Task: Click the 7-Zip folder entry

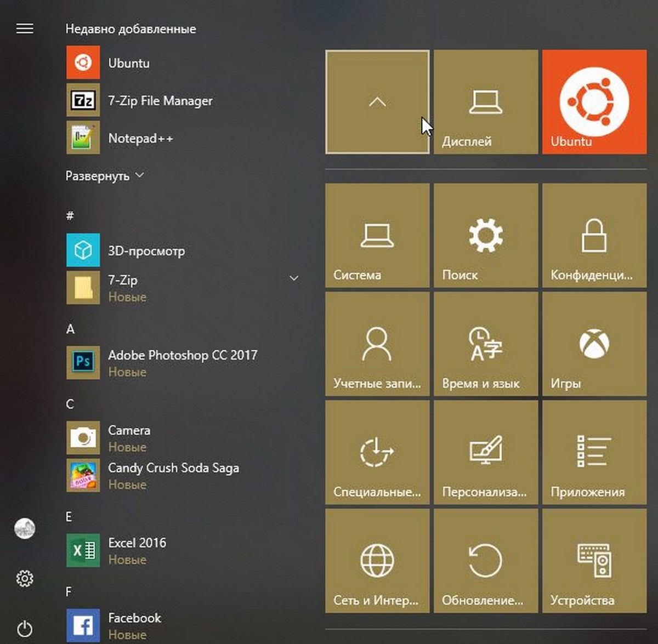Action: pos(183,288)
